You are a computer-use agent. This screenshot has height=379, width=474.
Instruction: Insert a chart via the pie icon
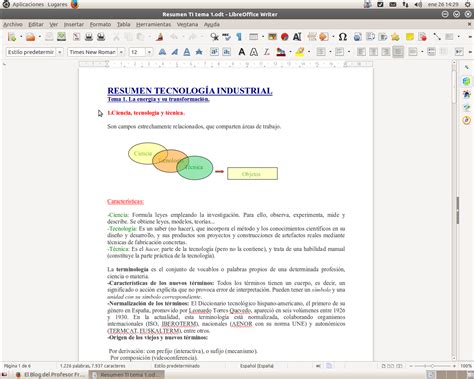tap(284, 37)
